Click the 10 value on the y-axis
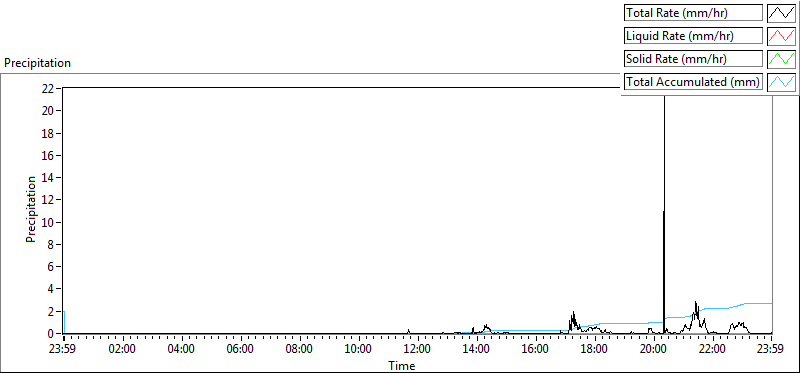The width and height of the screenshot is (800, 373). [x=48, y=222]
